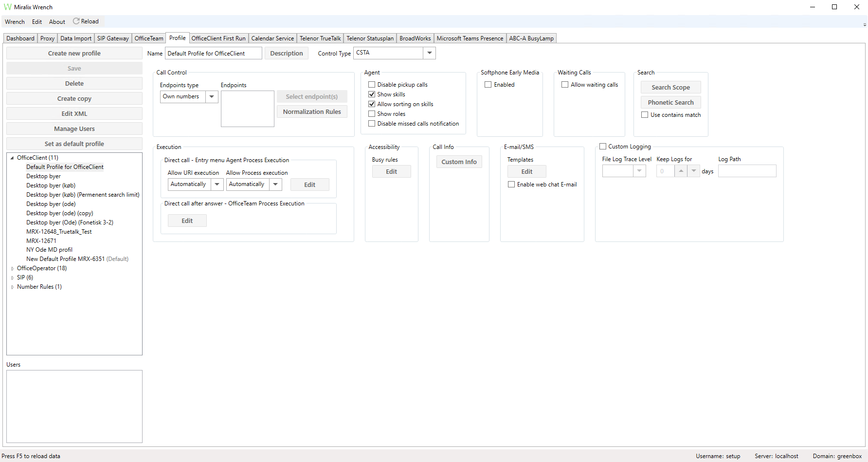Go to Microsoft Teams Presence tab
The width and height of the screenshot is (868, 462).
pyautogui.click(x=470, y=38)
